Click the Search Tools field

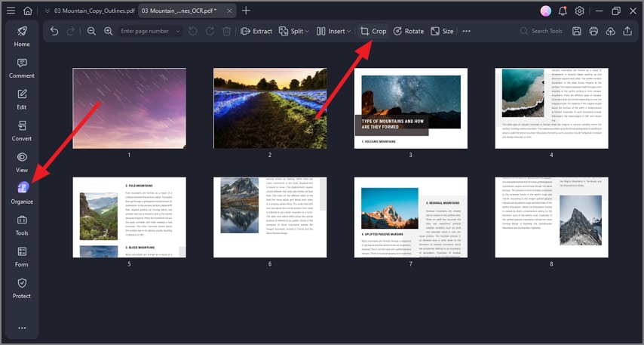coord(541,31)
